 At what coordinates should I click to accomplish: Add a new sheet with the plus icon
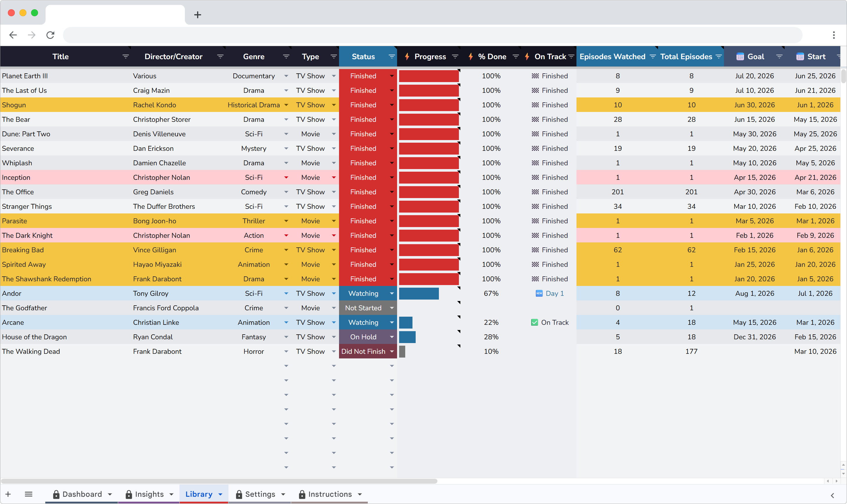(x=8, y=494)
